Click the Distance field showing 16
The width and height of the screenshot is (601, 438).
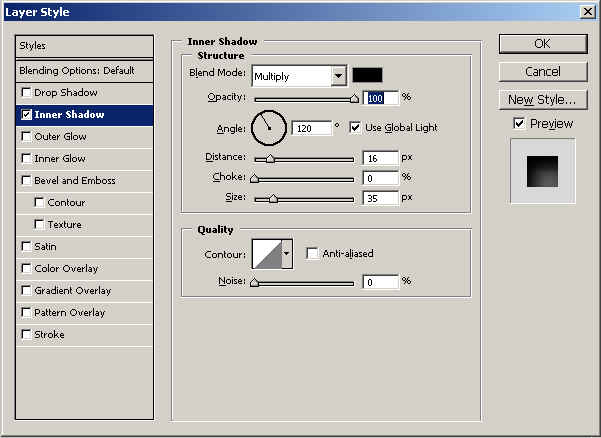(x=381, y=158)
